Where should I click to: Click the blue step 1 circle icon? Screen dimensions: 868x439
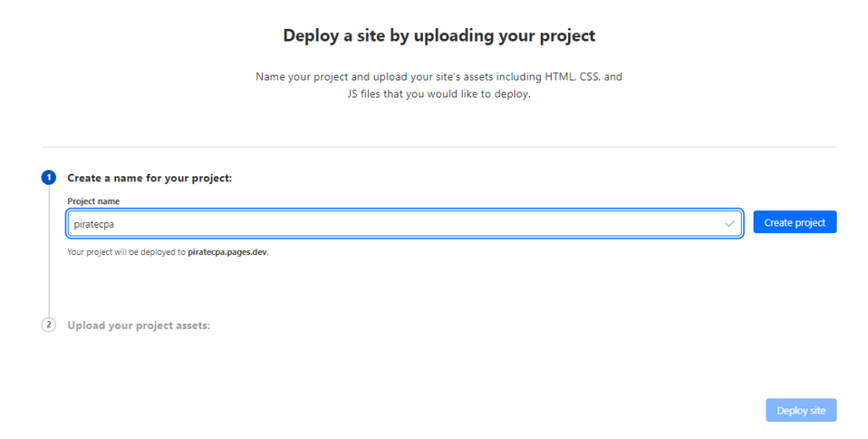coord(48,178)
